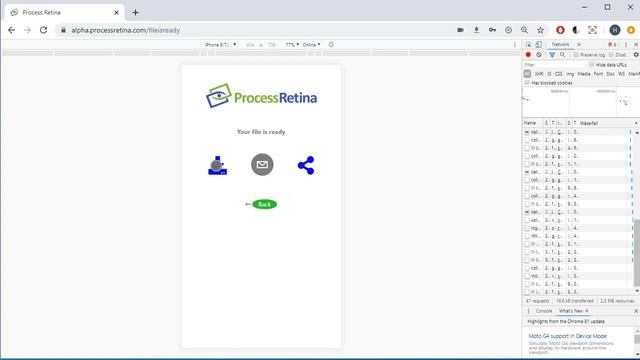Open the Online throttling dropdown
Image resolution: width=640 pixels, height=360 pixels.
(311, 44)
